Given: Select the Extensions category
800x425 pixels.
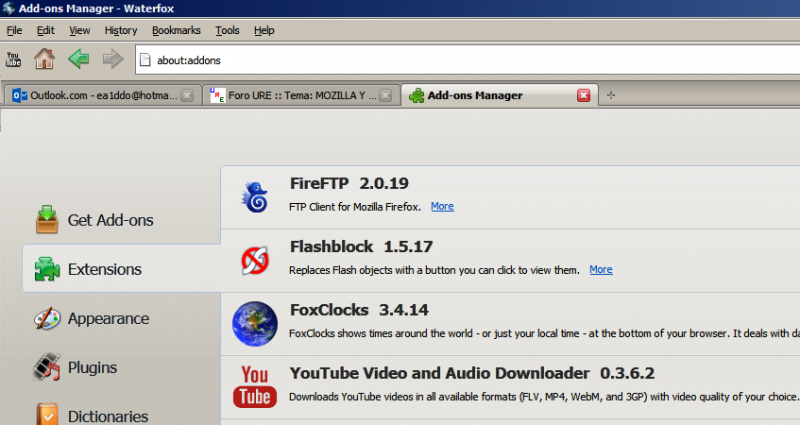Looking at the screenshot, I should (x=122, y=268).
